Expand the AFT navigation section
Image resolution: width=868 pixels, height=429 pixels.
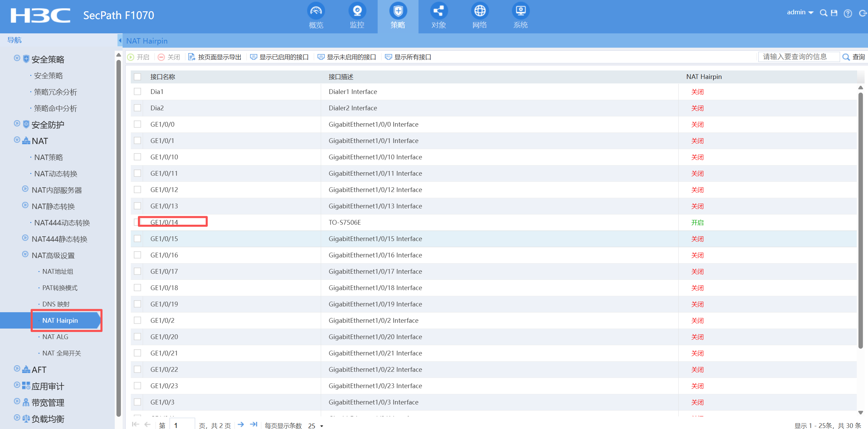(38, 369)
